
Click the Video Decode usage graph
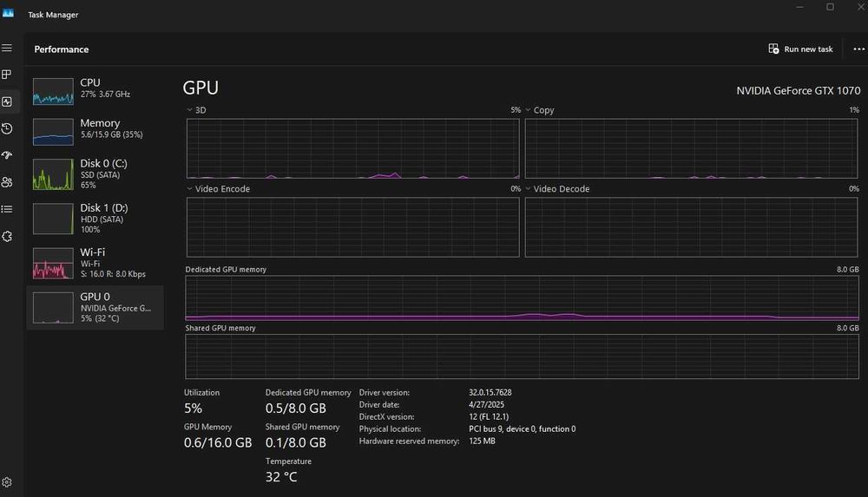tap(692, 227)
